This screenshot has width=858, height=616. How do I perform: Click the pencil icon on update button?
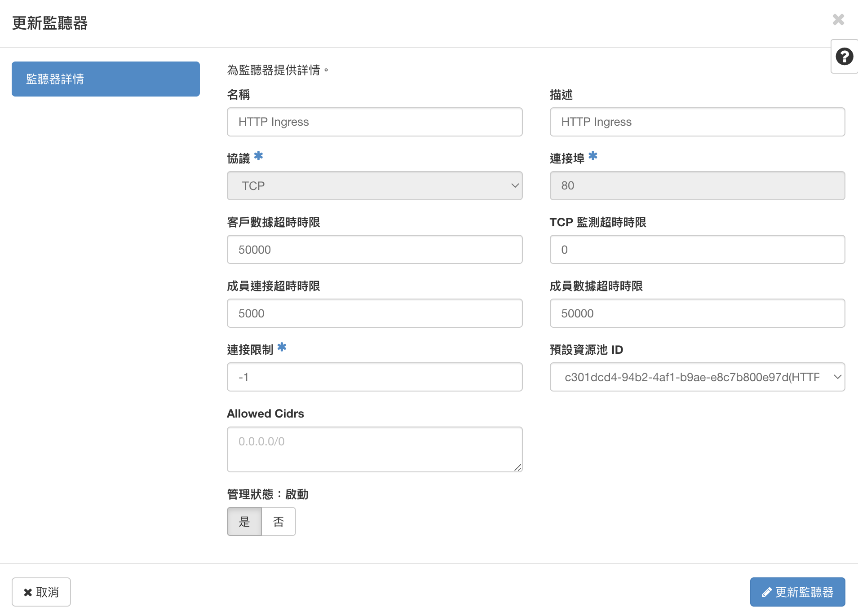click(766, 592)
